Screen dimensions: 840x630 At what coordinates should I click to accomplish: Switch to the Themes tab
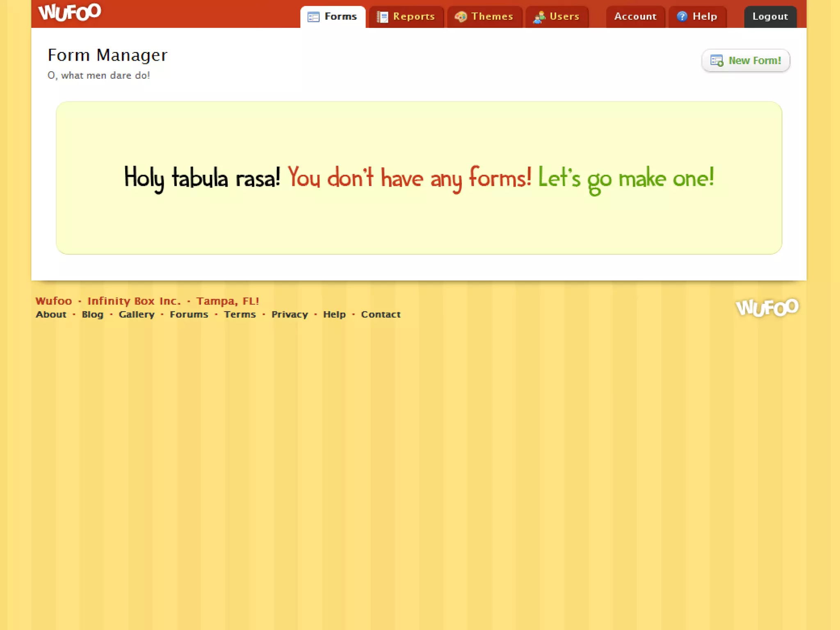(x=492, y=16)
